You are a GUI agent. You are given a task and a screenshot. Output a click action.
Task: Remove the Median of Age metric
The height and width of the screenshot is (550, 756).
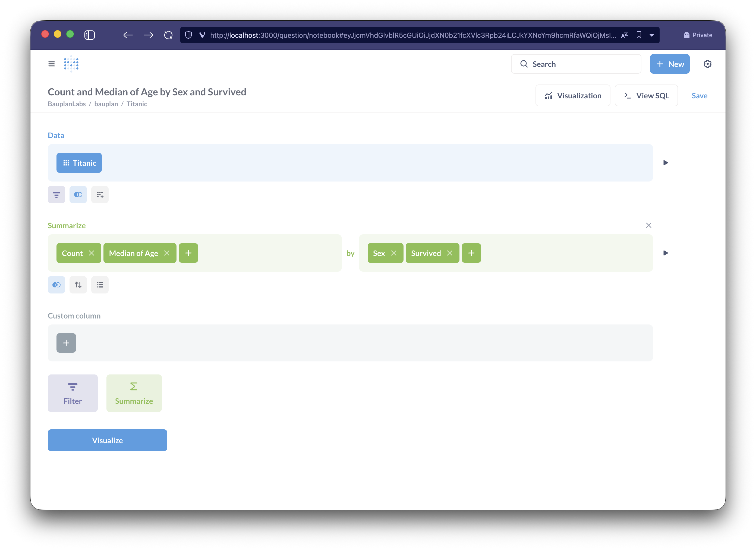click(167, 253)
